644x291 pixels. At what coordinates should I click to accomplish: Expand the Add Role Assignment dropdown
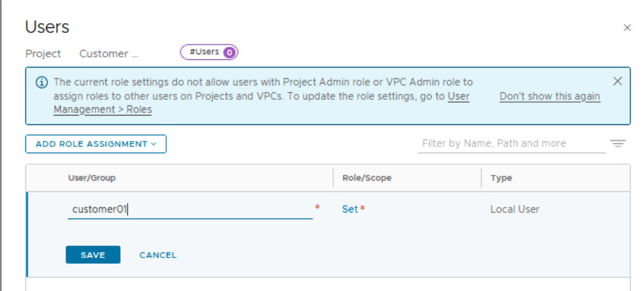click(x=95, y=144)
